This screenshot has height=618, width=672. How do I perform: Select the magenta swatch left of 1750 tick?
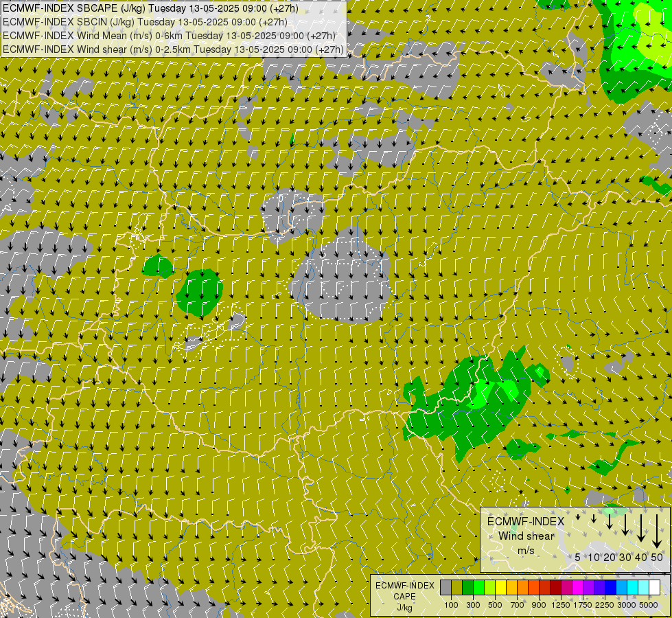577,587
